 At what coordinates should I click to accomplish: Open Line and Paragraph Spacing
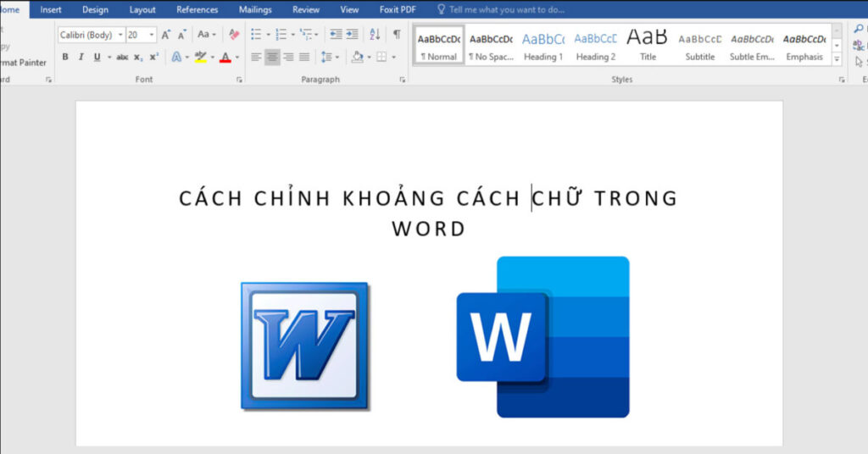pyautogui.click(x=330, y=57)
